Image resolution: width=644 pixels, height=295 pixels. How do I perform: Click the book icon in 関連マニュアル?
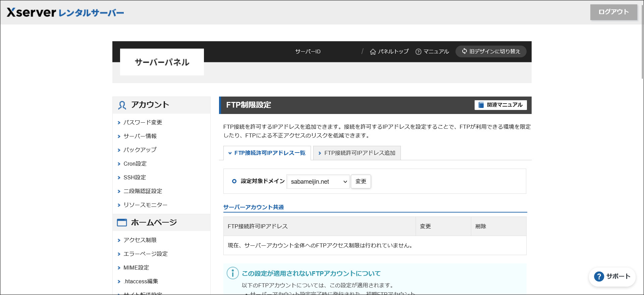click(481, 105)
